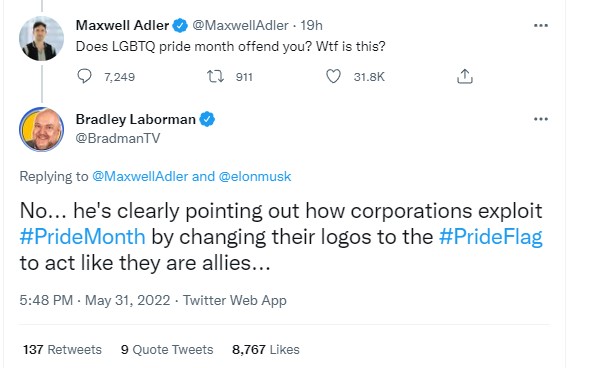Open the #PrideFlag hashtag
590x368 pixels.
pyautogui.click(x=491, y=237)
